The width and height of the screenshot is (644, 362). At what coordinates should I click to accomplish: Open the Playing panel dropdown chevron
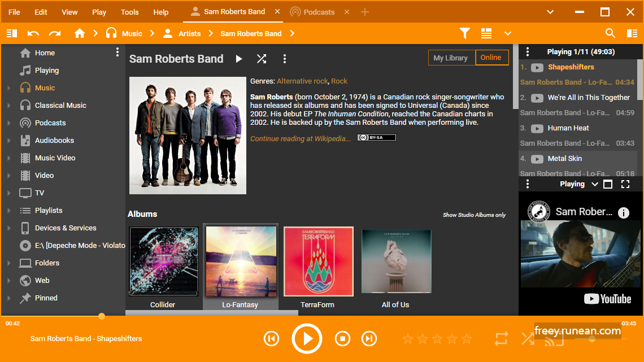click(594, 184)
